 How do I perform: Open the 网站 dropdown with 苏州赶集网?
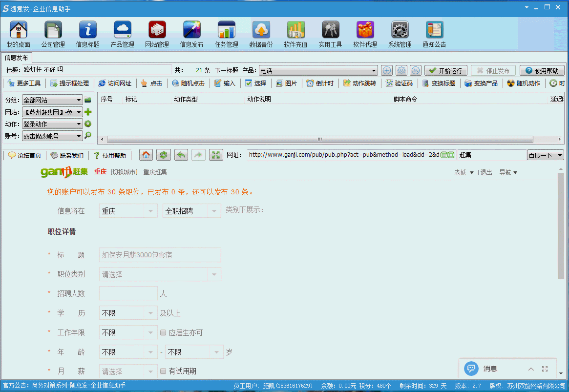[52, 112]
